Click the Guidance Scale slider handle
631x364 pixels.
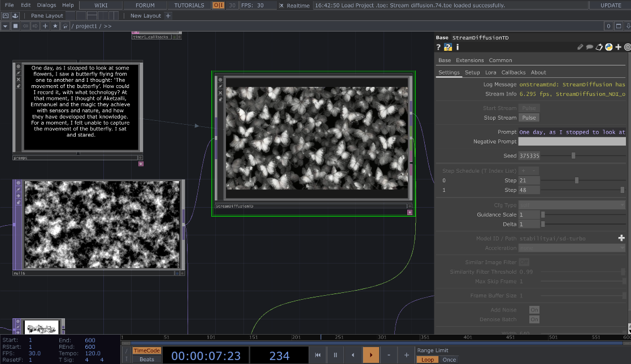(x=543, y=215)
